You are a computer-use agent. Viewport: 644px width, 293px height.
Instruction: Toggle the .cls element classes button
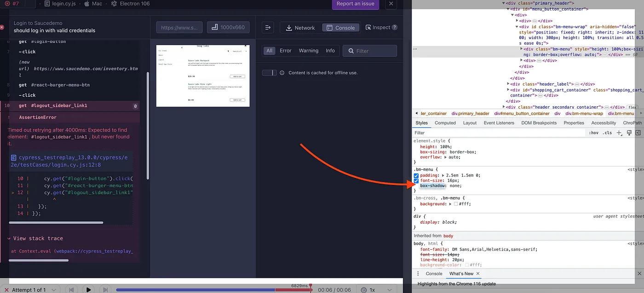click(607, 133)
